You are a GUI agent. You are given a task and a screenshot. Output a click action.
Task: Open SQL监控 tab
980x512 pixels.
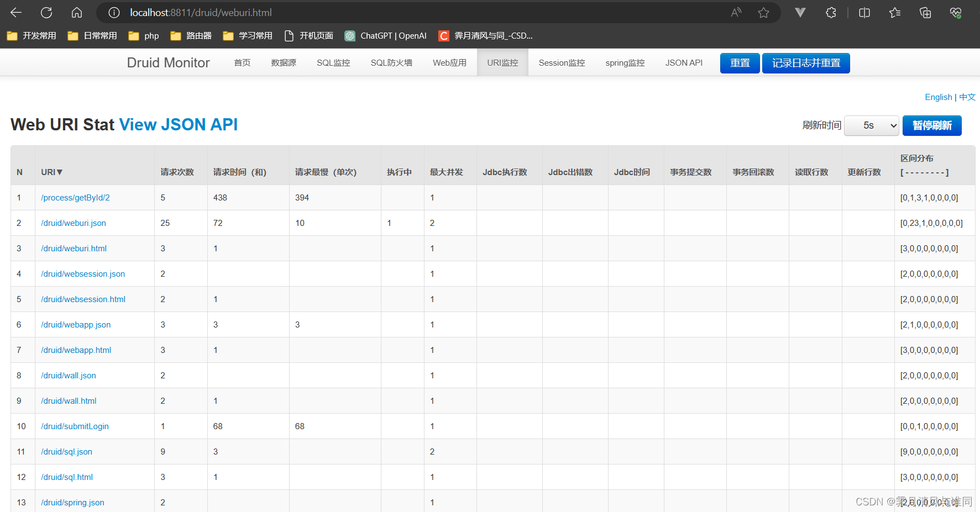(333, 62)
